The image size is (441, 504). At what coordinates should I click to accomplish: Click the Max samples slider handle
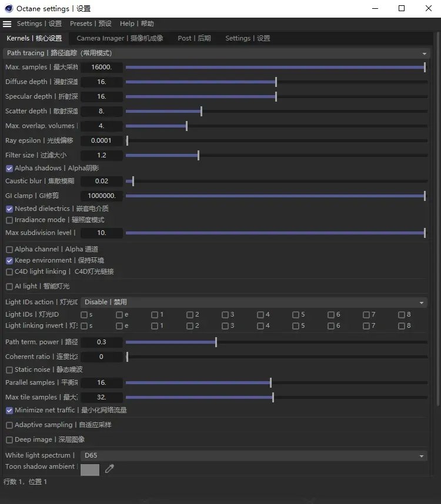(x=425, y=67)
